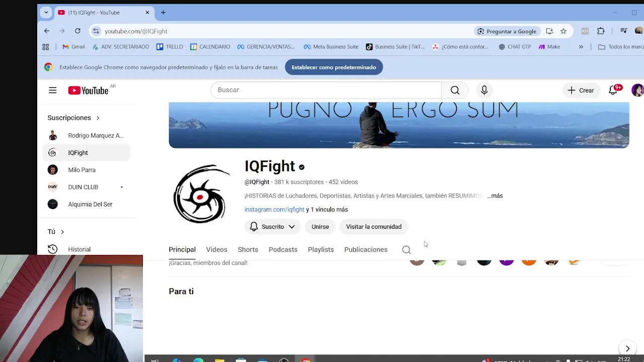The image size is (644, 362).
Task: Open Rodrigo Marquez subscription
Action: tap(87, 136)
